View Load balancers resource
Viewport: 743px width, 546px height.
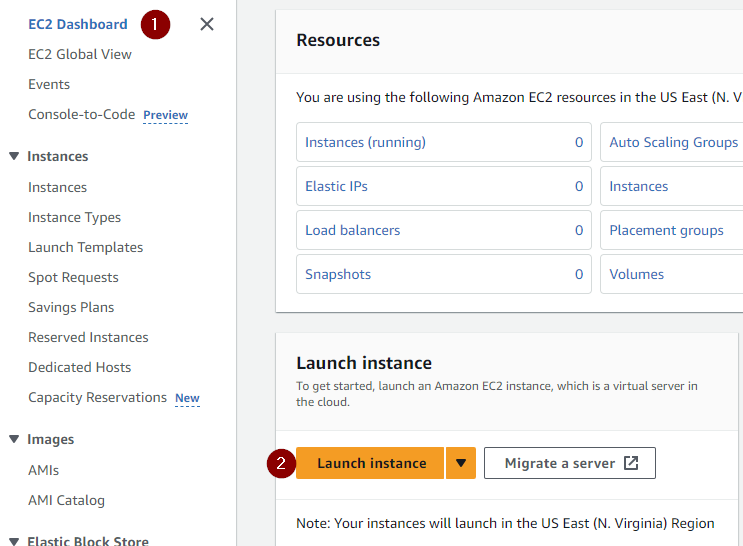pyautogui.click(x=352, y=230)
